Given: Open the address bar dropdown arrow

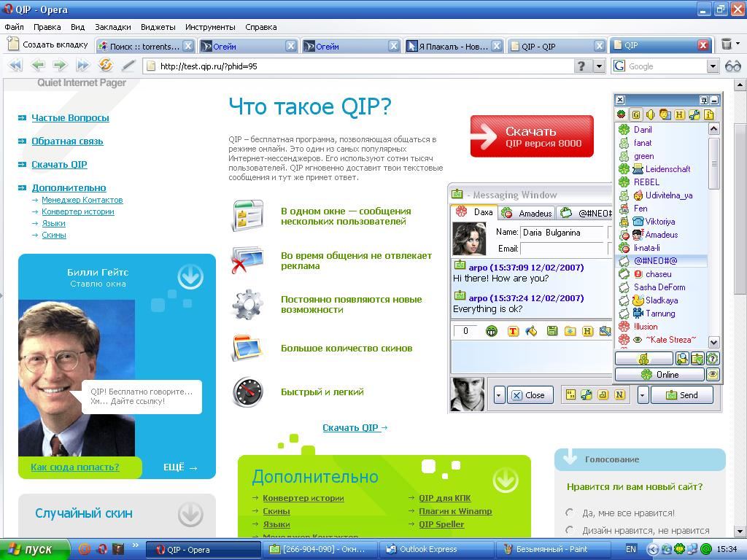Looking at the screenshot, I should click(x=600, y=66).
